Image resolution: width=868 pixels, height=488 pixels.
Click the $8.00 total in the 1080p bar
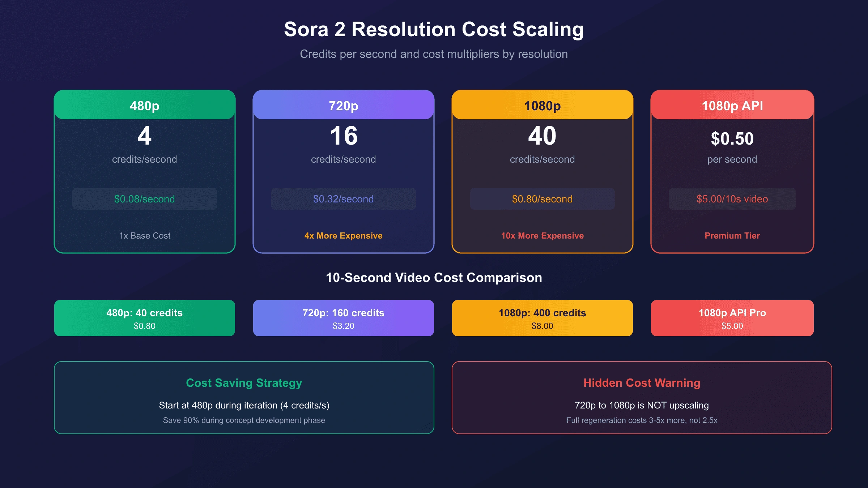[542, 326]
